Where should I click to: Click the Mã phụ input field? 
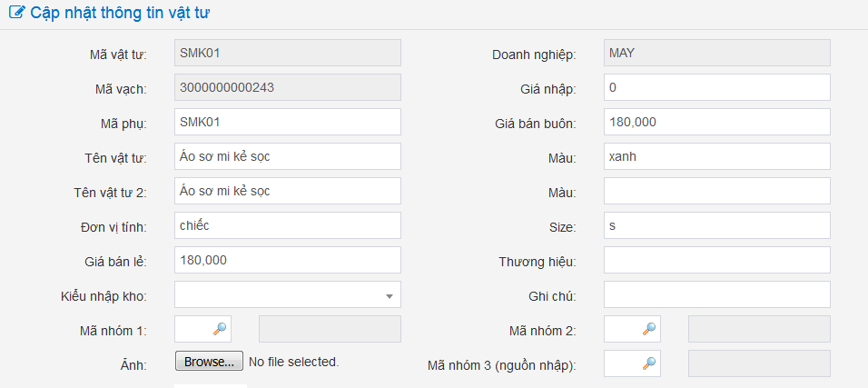coord(287,122)
